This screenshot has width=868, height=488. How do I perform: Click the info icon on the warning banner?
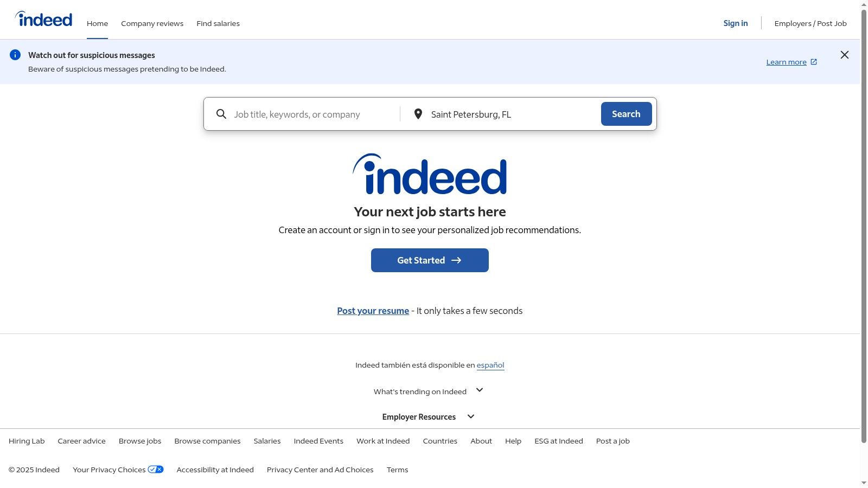[15, 54]
